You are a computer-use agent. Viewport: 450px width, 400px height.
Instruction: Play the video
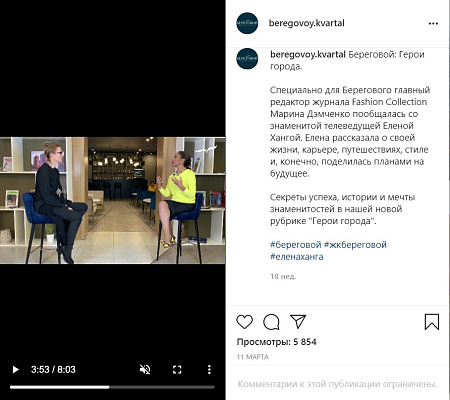(15, 369)
